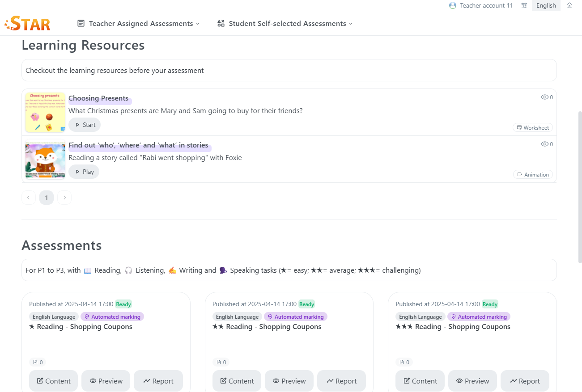Expand Student Self-selected Assessments menu
The height and width of the screenshot is (392, 582).
tap(285, 23)
